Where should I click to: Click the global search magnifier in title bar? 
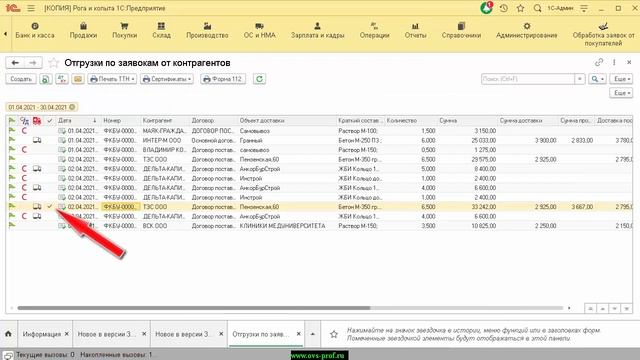[x=538, y=8]
